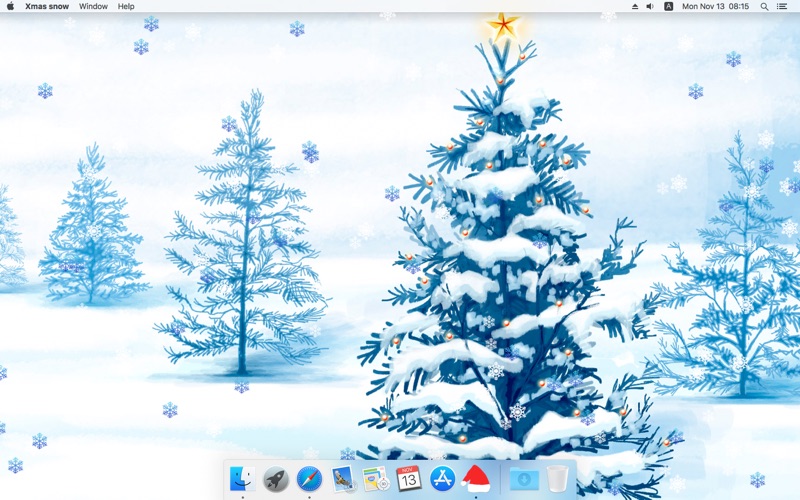Show Notification Center list icon
The image size is (800, 500).
tap(782, 6)
